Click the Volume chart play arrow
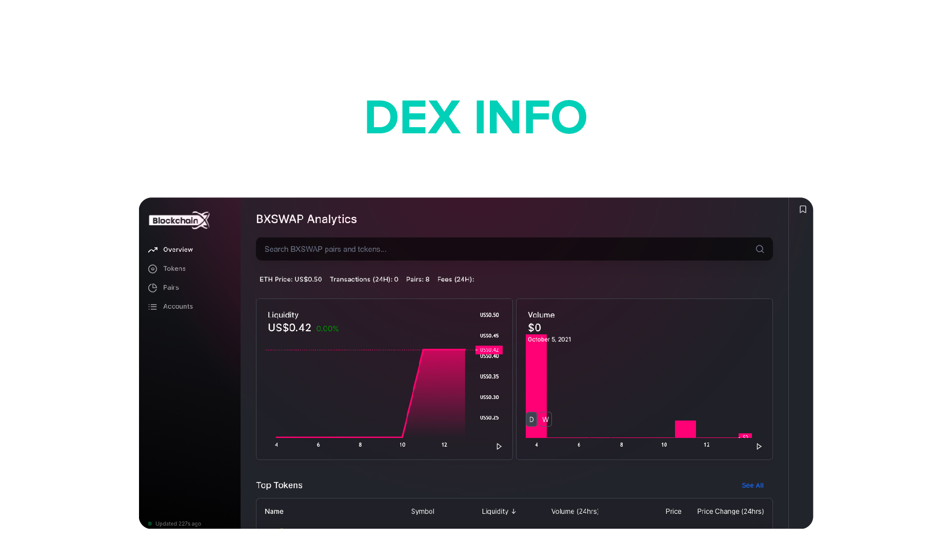The height and width of the screenshot is (560, 952). tap(759, 447)
